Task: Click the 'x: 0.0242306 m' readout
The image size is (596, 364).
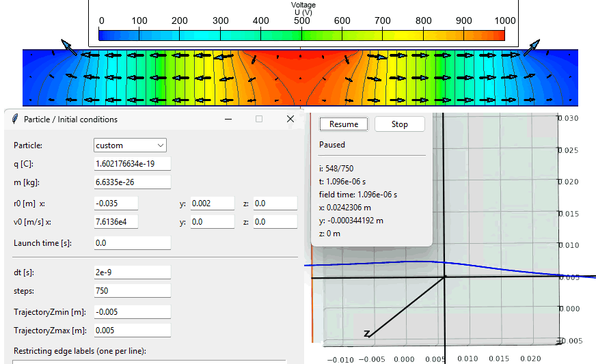Action: pyautogui.click(x=345, y=208)
